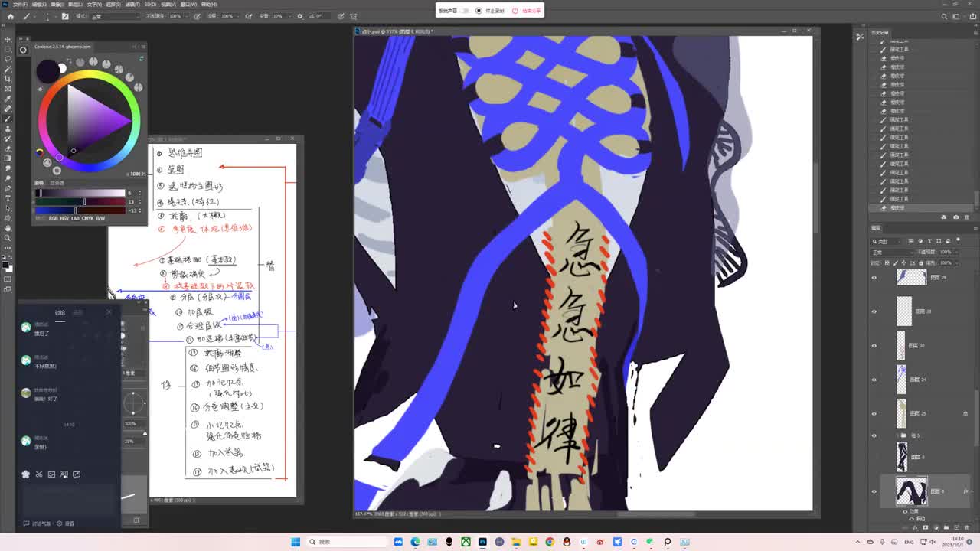The image size is (980, 551).
Task: Toggle visibility of layer 30
Action: pyautogui.click(x=874, y=345)
